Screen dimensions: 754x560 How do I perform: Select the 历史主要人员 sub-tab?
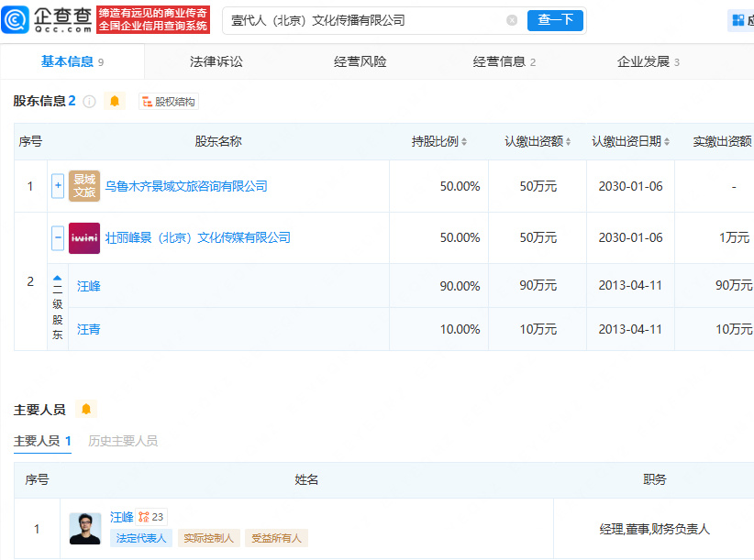pyautogui.click(x=123, y=441)
